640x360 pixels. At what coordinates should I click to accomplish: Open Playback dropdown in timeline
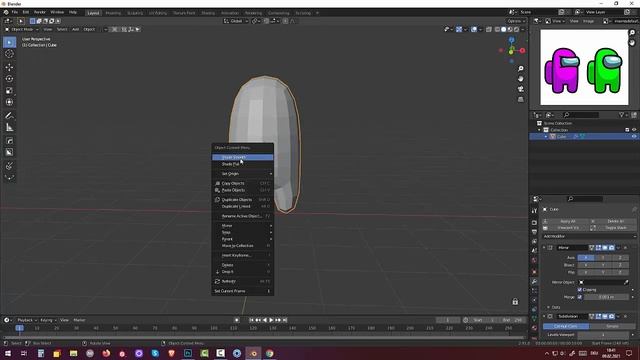point(27,320)
